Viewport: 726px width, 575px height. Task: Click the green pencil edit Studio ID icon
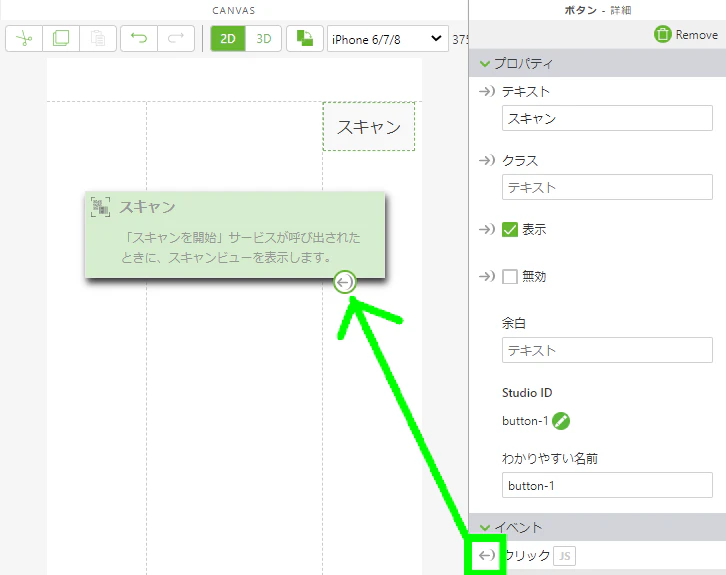click(x=561, y=421)
